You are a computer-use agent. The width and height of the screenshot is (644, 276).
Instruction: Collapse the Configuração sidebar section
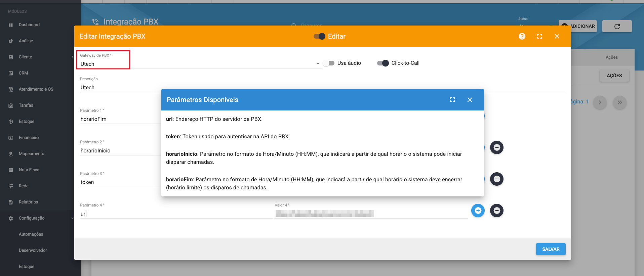(72, 218)
